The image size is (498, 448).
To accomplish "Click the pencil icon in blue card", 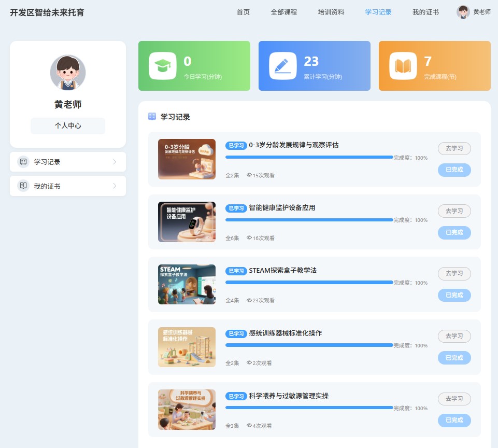I will (283, 66).
